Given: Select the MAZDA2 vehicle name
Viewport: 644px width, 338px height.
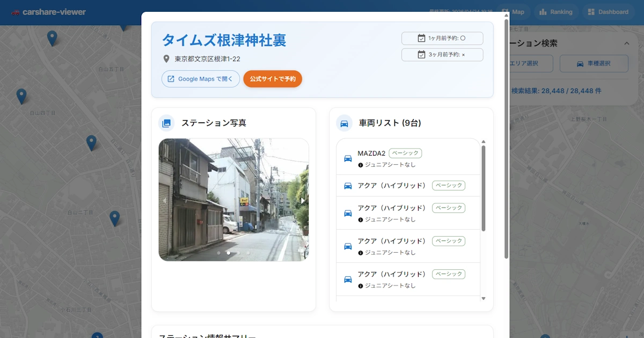Looking at the screenshot, I should 371,153.
